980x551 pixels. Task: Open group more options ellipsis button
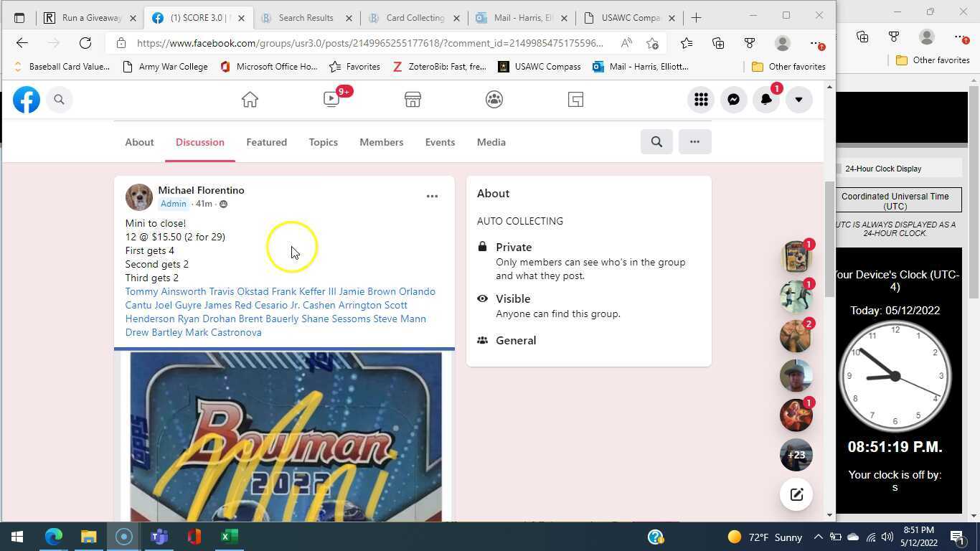click(x=694, y=142)
